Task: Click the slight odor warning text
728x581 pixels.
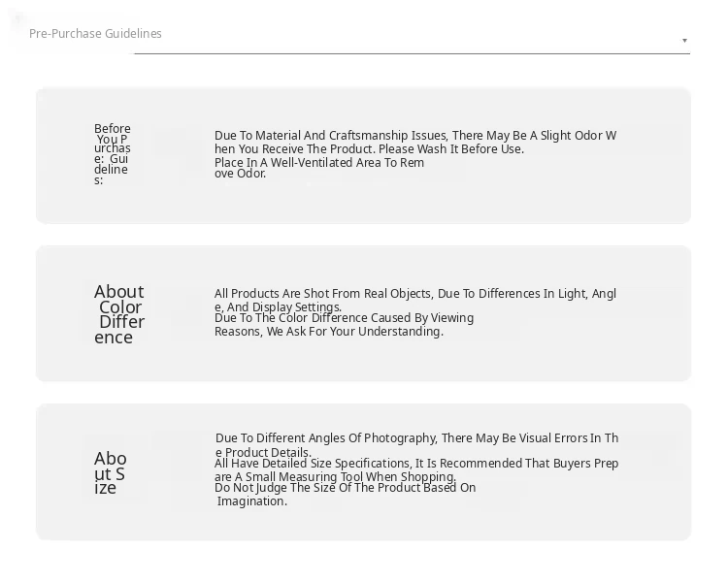Action: click(x=414, y=136)
